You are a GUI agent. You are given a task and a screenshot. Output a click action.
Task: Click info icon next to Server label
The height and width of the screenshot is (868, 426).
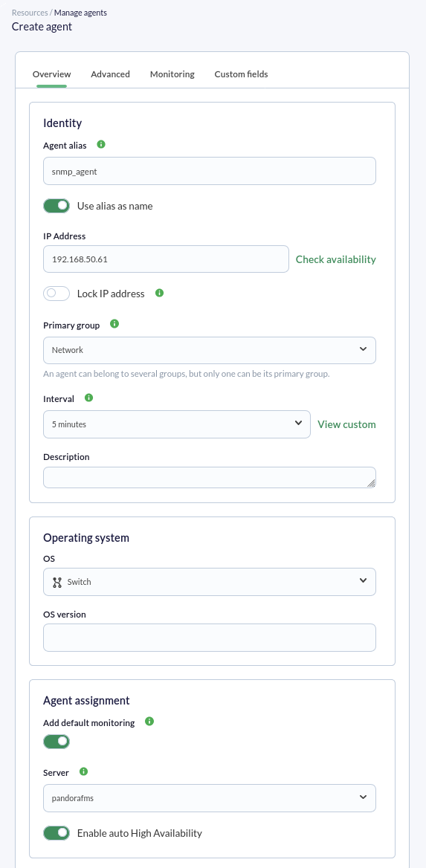[84, 771]
